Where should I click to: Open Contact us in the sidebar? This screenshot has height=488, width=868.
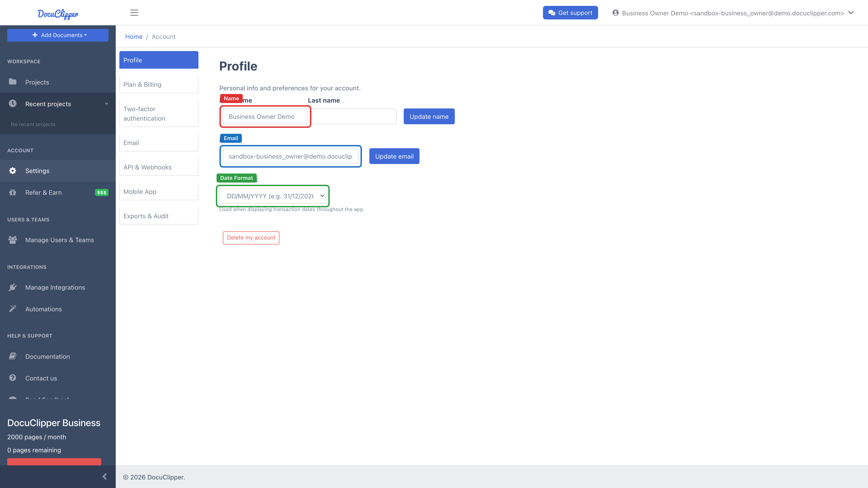(58, 378)
